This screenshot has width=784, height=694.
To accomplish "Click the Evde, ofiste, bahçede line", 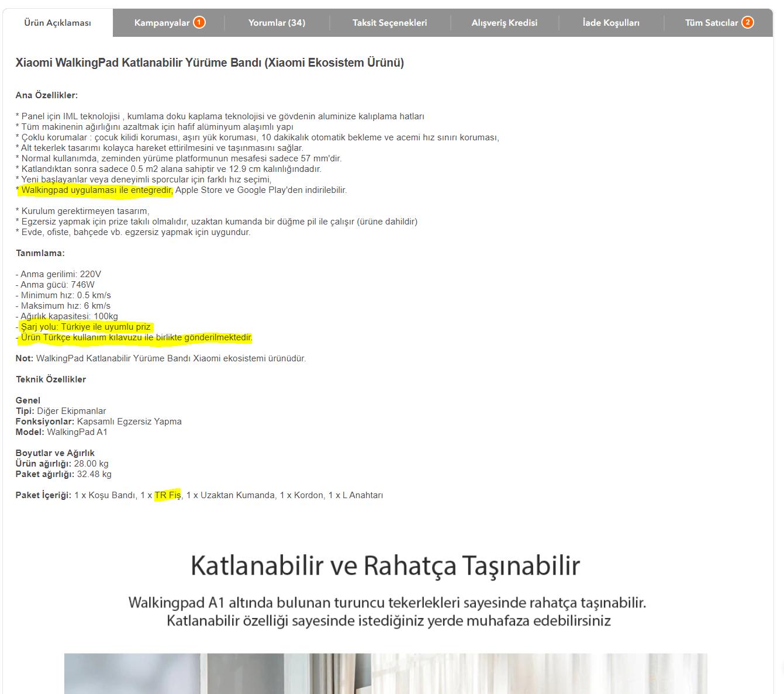I will [133, 232].
